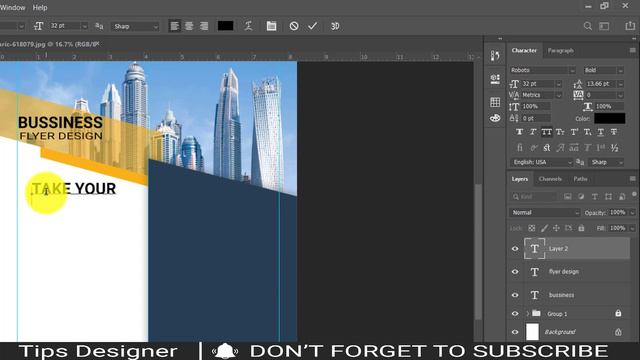Screen dimensions: 640x360
Task: Hide the Background layer
Action: point(515,332)
